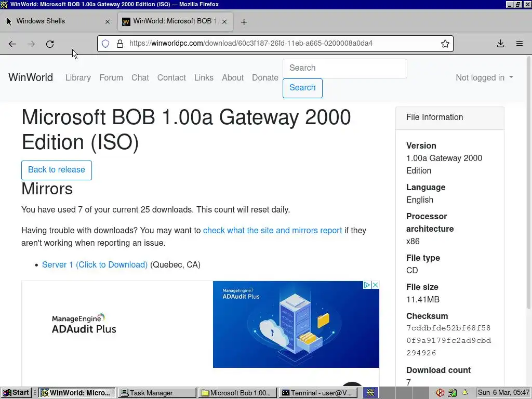Click the forward navigation arrow

tap(31, 44)
